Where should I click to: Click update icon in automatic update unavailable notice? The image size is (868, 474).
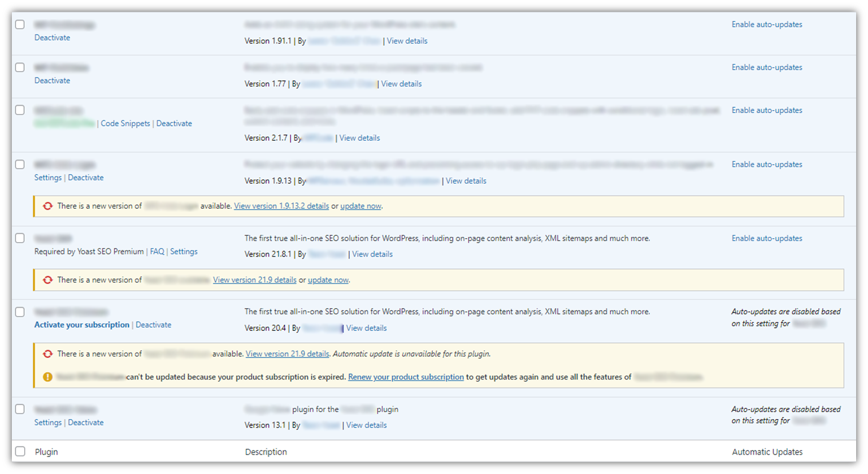tap(48, 354)
